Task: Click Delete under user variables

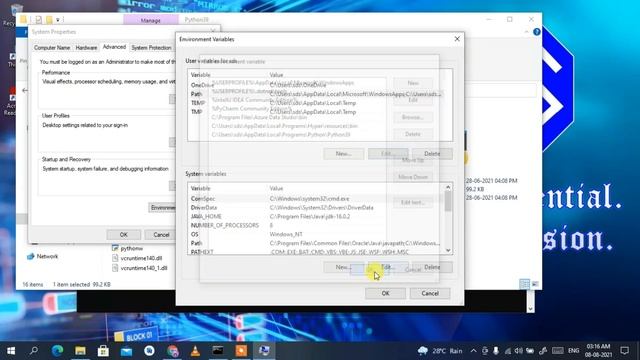Action: [432, 154]
